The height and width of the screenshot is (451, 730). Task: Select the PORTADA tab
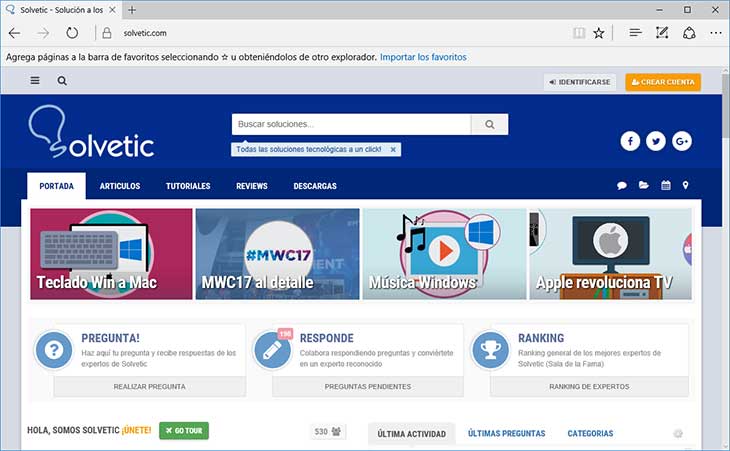coord(56,186)
